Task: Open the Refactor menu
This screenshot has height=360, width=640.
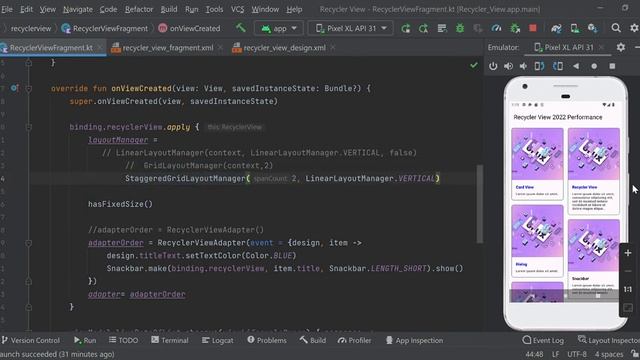Action: (139, 9)
